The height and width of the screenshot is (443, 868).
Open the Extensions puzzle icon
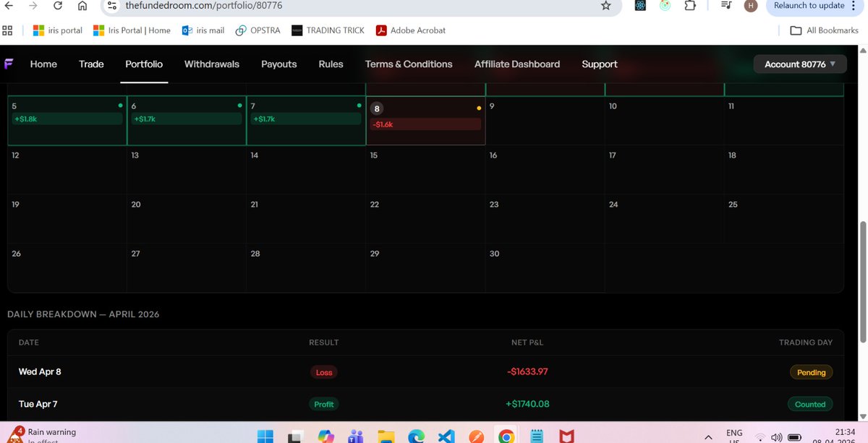pyautogui.click(x=689, y=6)
